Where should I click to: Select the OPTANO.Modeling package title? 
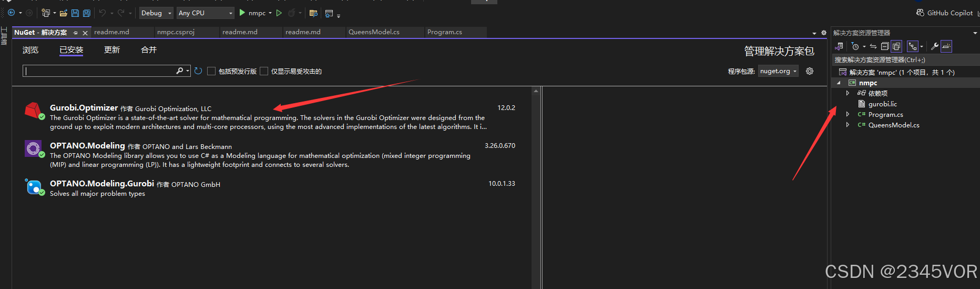point(87,146)
